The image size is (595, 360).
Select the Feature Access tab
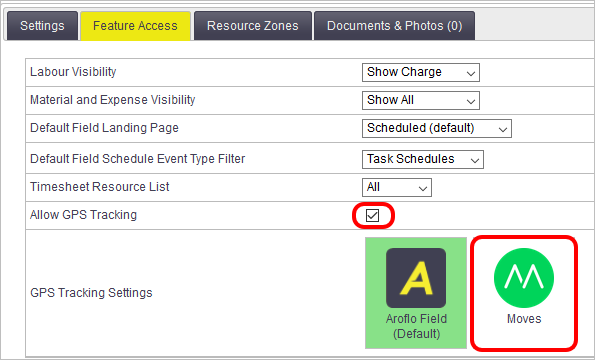[135, 26]
